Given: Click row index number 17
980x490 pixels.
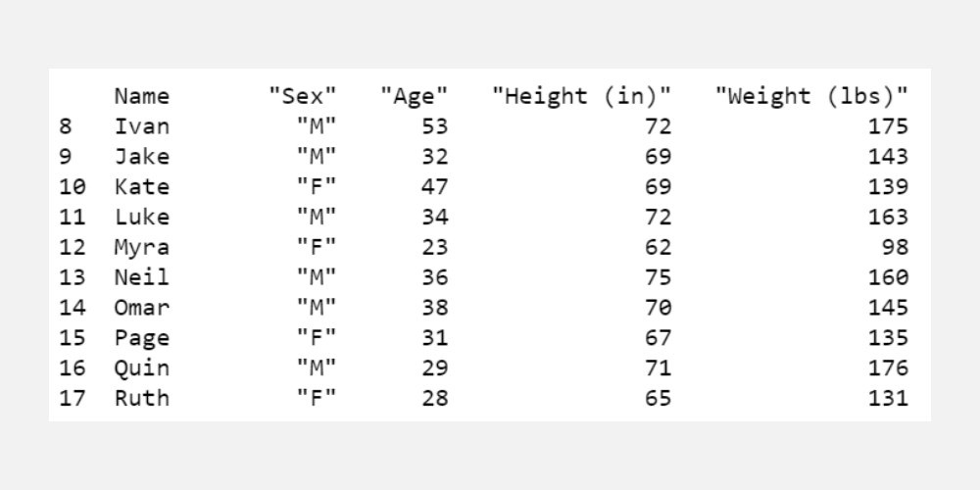Looking at the screenshot, I should coord(73,398).
